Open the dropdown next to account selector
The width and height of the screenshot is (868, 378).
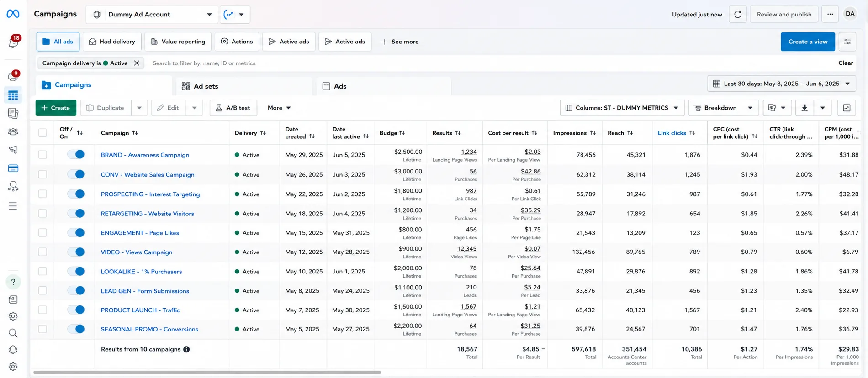pos(235,14)
